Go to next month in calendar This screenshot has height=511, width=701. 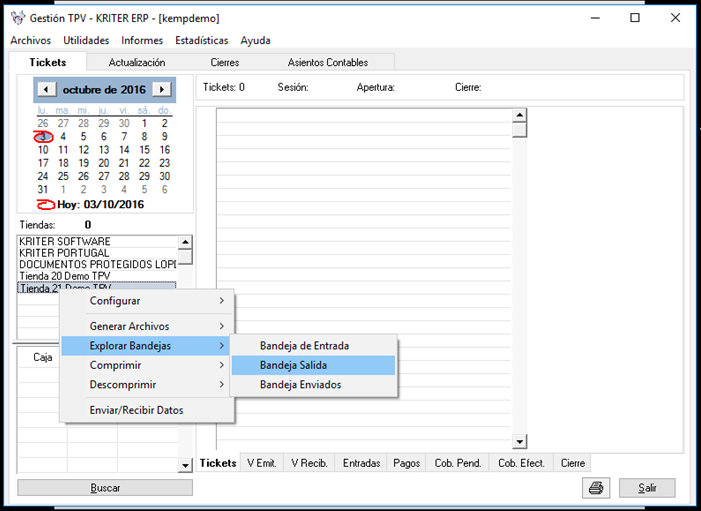click(x=160, y=89)
